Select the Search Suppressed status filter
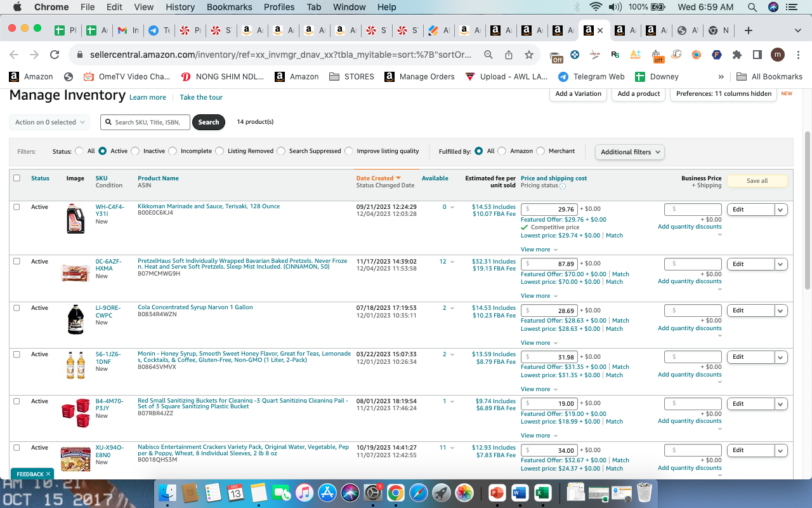 coord(281,151)
